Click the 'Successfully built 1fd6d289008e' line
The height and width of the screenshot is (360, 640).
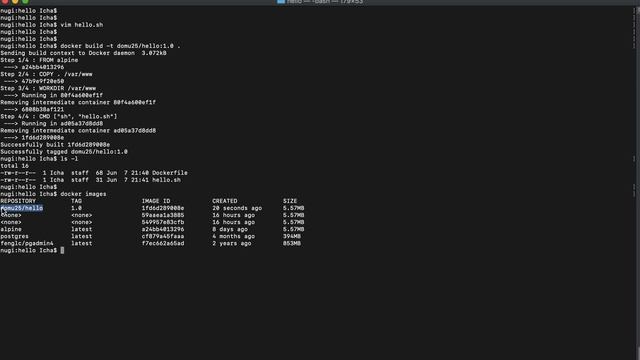[x=55, y=144]
